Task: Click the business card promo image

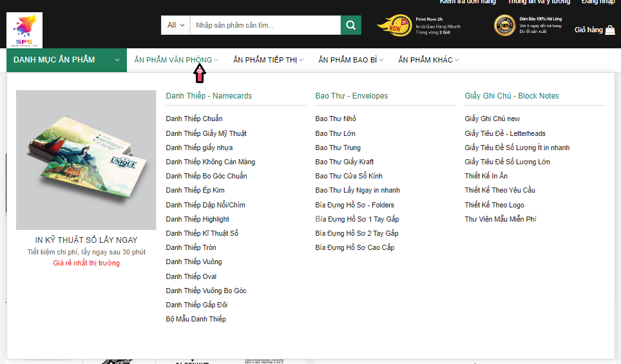Action: 86,160
